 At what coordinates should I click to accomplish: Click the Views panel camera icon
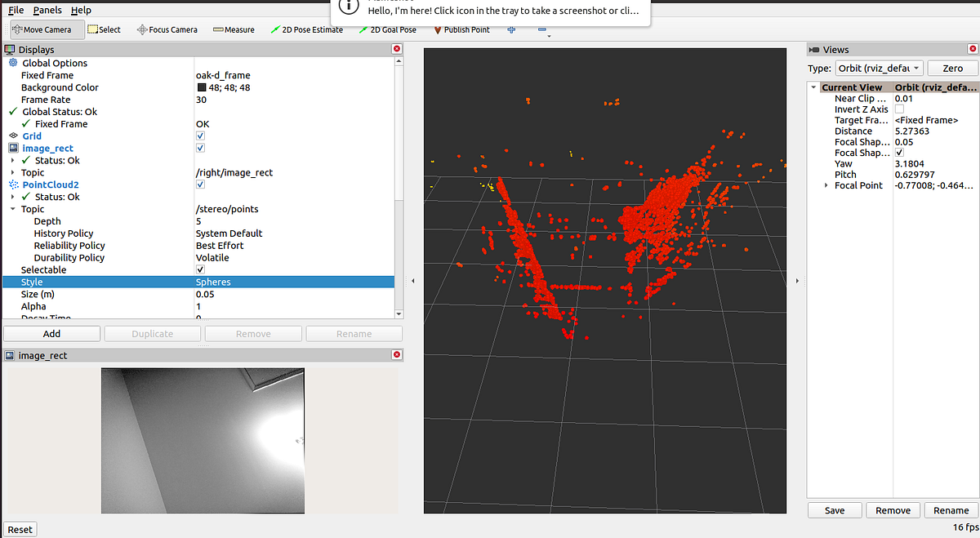814,50
